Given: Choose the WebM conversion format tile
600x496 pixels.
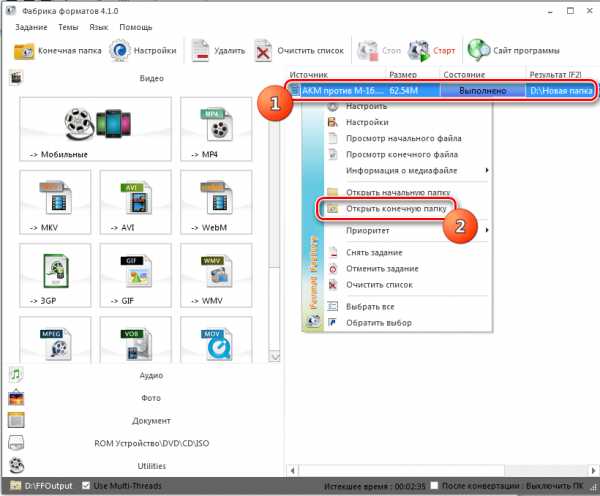Looking at the screenshot, I should (216, 202).
